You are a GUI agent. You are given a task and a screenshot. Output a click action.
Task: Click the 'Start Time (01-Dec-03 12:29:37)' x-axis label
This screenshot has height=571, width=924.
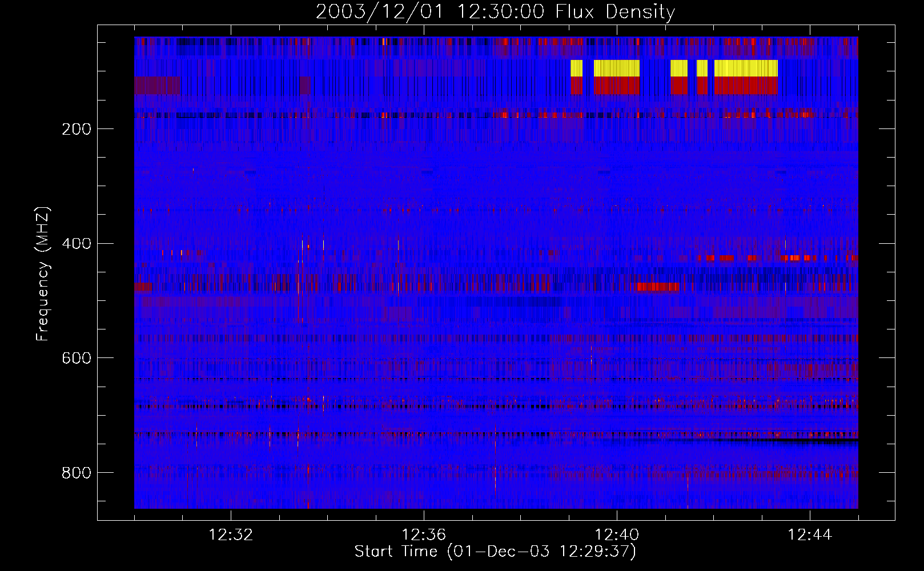point(495,551)
